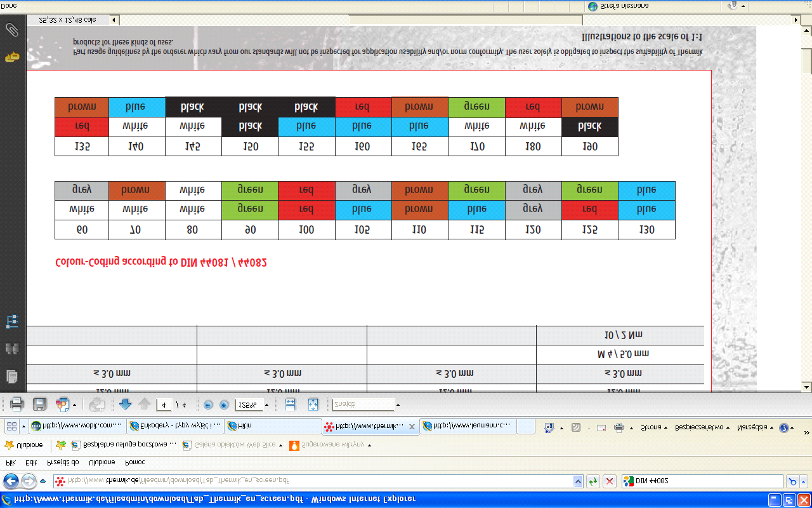Open the zoom percentage dropdown arrow
Screen dimensions: 812x508
coord(266,404)
